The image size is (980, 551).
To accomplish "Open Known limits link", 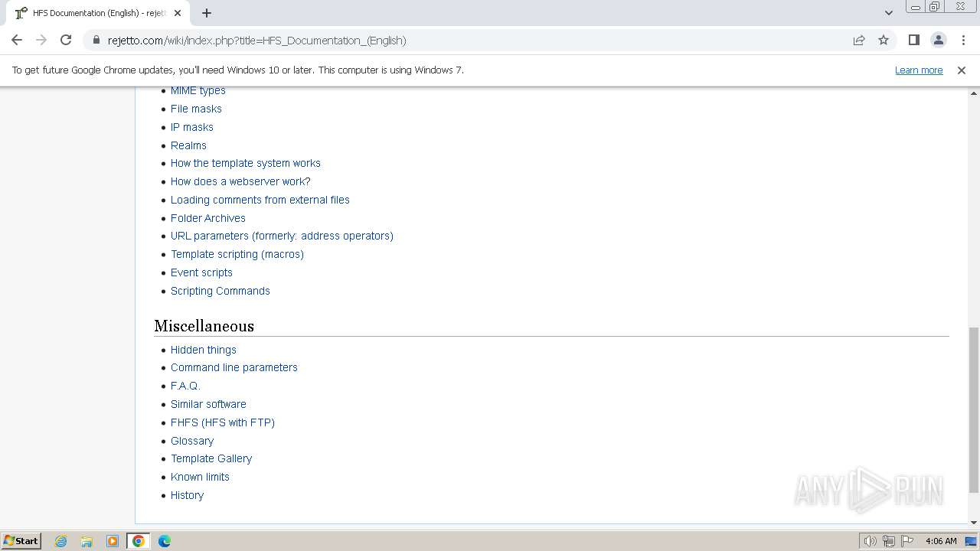I will click(200, 477).
